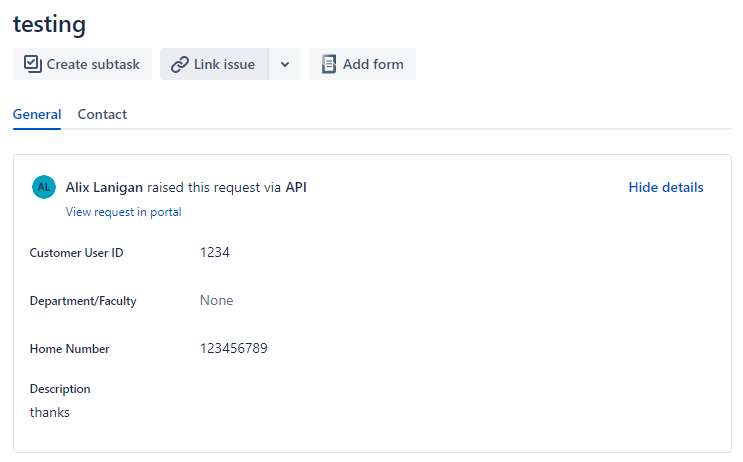Click the description text thanks

tap(50, 412)
